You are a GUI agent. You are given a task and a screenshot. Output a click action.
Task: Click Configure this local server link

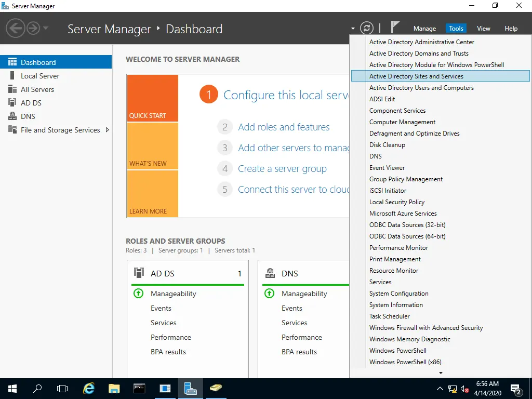tap(286, 95)
